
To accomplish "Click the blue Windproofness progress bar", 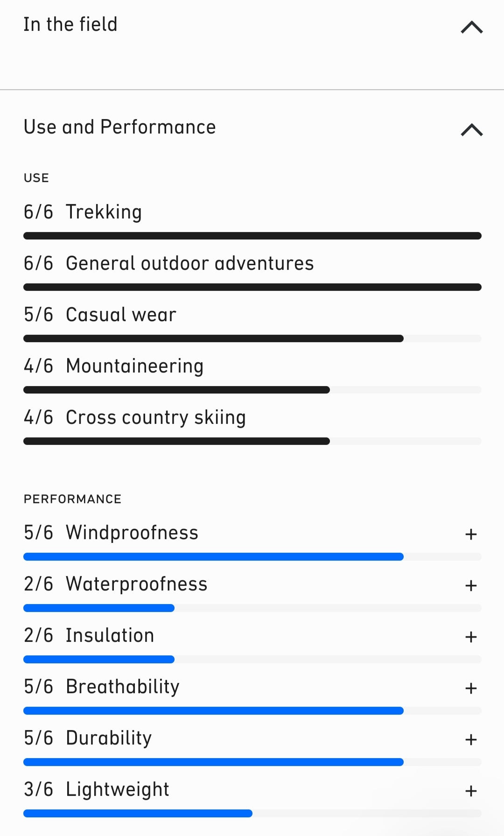I will 213,556.
